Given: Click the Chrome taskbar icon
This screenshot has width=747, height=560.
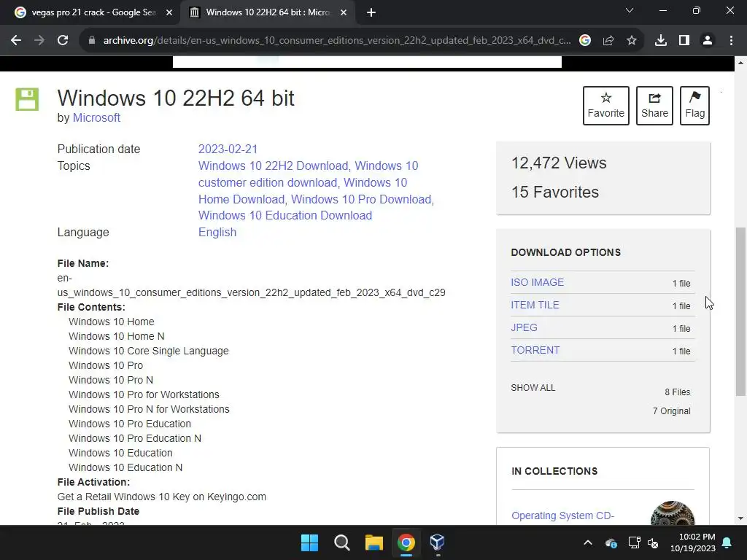Looking at the screenshot, I should pos(406,542).
